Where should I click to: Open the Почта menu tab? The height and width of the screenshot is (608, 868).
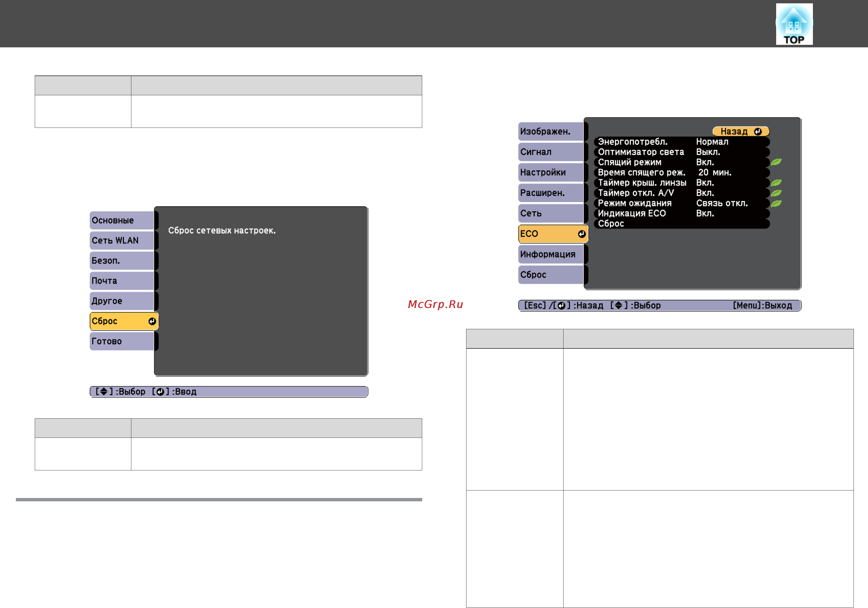tap(122, 281)
